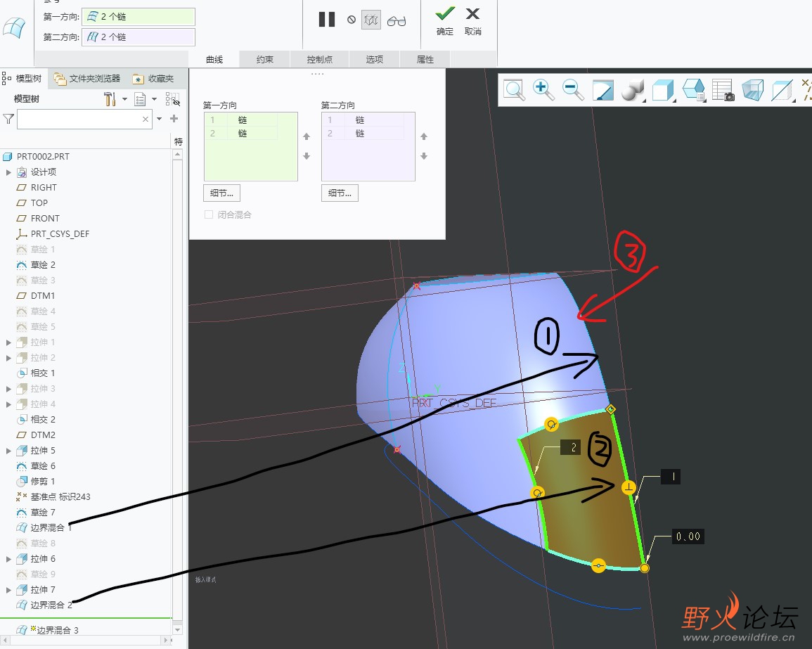This screenshot has width=812, height=649.
Task: Click the pause feature icon
Action: [327, 20]
